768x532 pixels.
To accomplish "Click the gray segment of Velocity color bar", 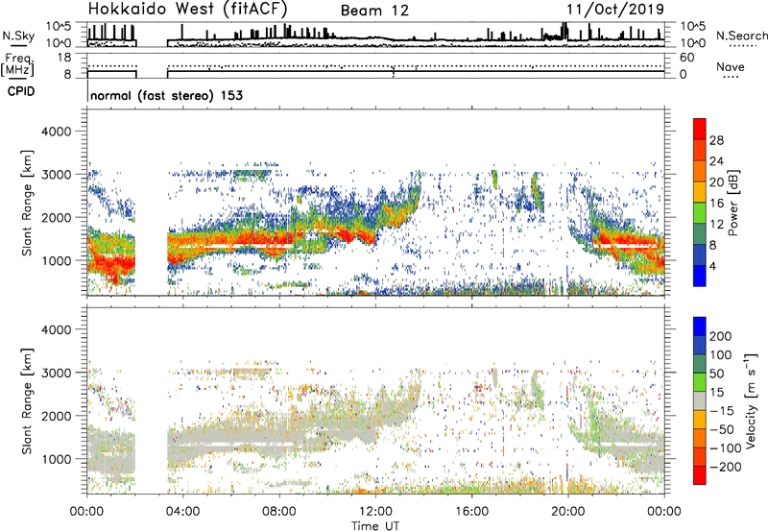I will [x=700, y=400].
